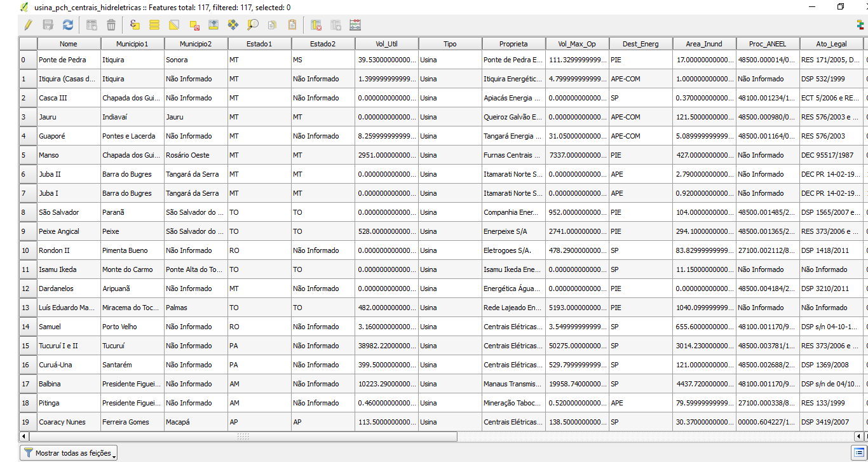Open the field calculator
Image resolution: width=868 pixels, height=462 pixels.
pyautogui.click(x=355, y=25)
